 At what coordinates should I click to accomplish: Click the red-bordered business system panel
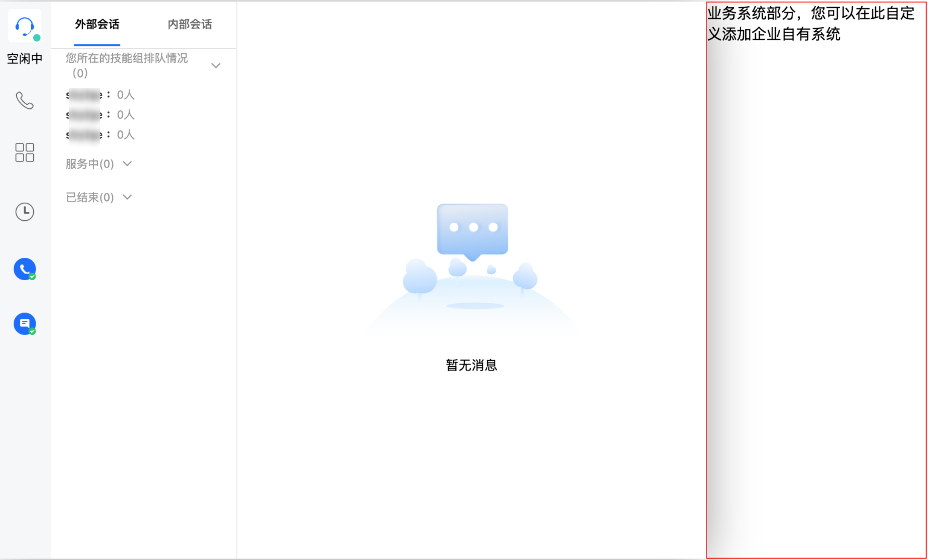[816, 280]
